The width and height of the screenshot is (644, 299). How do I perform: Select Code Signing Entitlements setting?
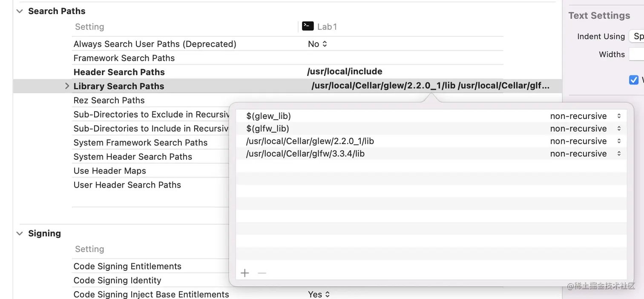pos(127,266)
